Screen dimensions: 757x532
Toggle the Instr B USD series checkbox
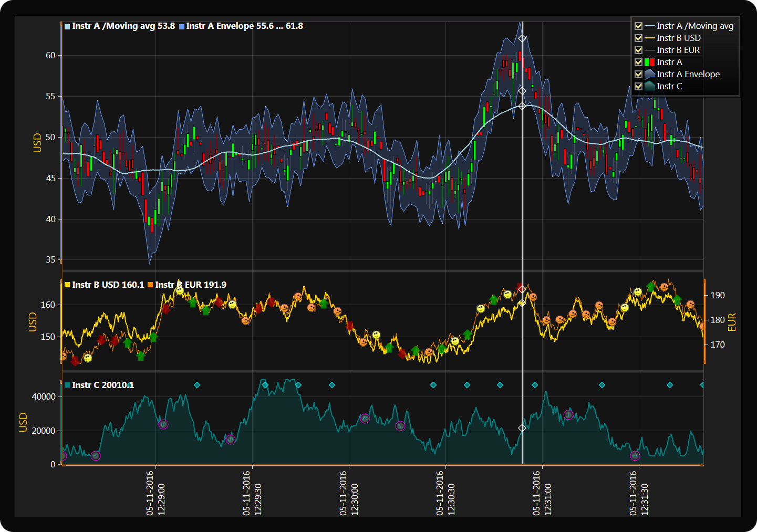coord(638,38)
